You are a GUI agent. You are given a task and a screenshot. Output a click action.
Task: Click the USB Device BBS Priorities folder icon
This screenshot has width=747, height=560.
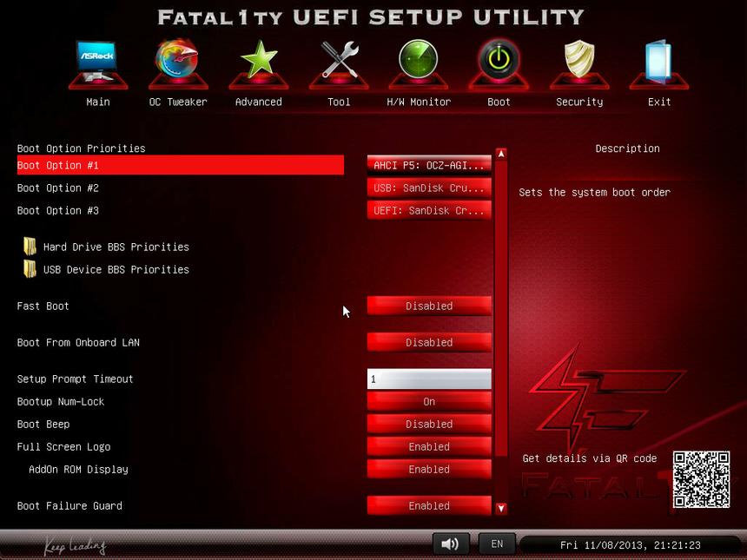point(30,269)
